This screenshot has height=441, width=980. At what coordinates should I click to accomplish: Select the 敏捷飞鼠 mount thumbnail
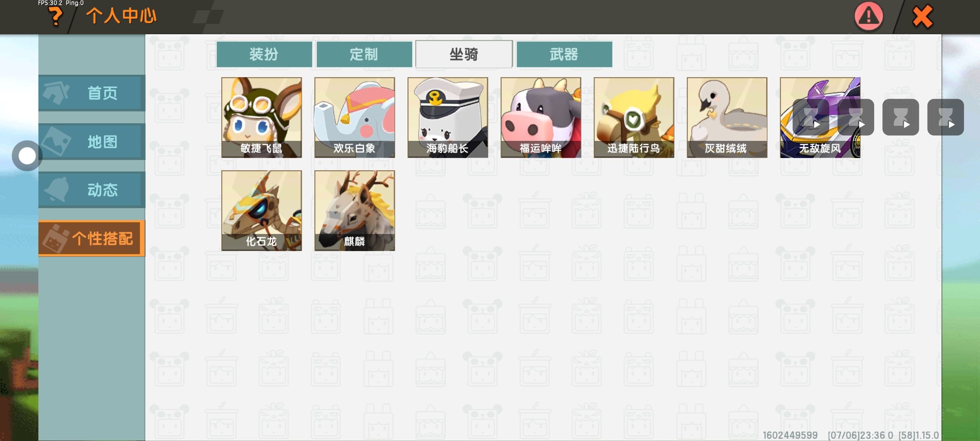click(261, 118)
